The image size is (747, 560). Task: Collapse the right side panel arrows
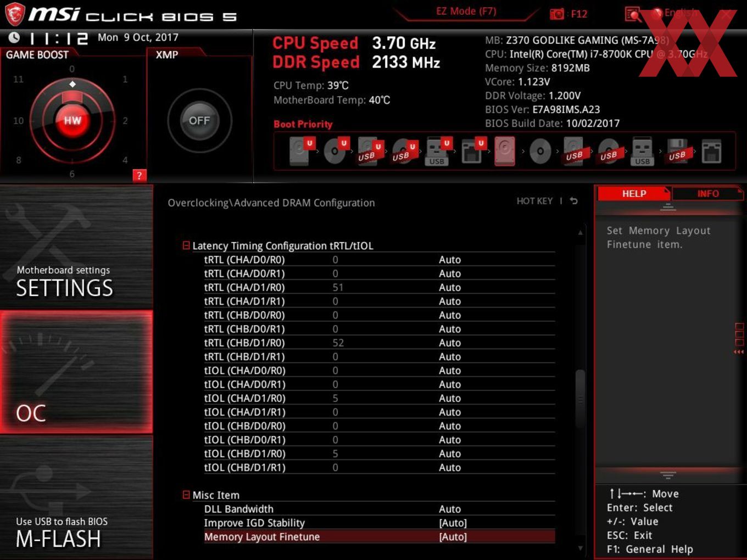click(x=739, y=352)
